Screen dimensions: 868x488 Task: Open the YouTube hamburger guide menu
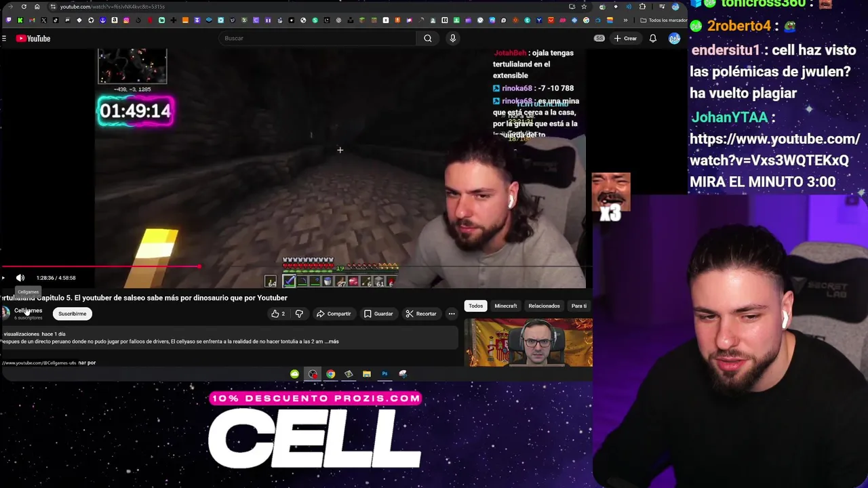(3, 39)
